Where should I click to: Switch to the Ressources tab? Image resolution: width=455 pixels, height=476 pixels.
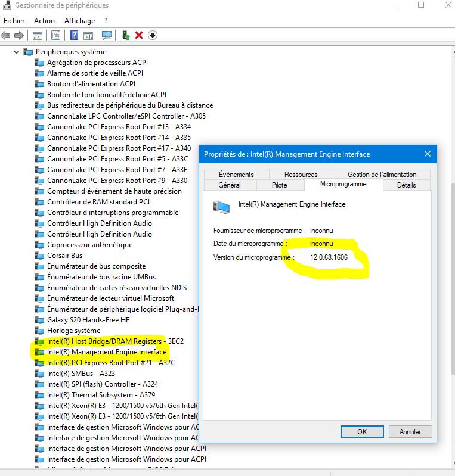[301, 175]
